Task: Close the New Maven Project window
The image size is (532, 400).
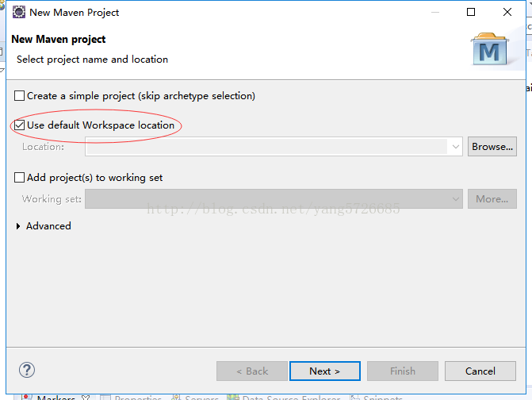Action: [507, 12]
